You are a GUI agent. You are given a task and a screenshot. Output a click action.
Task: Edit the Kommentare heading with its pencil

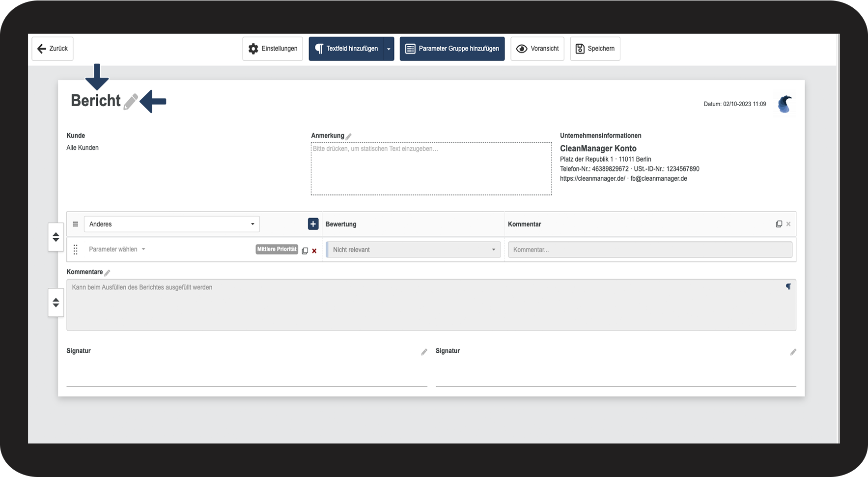tap(107, 273)
